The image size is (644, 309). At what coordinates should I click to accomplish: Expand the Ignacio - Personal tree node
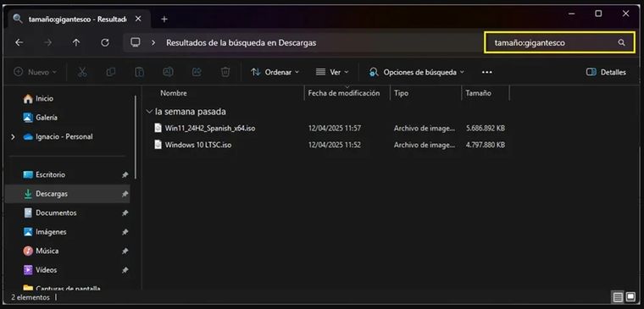(13, 136)
